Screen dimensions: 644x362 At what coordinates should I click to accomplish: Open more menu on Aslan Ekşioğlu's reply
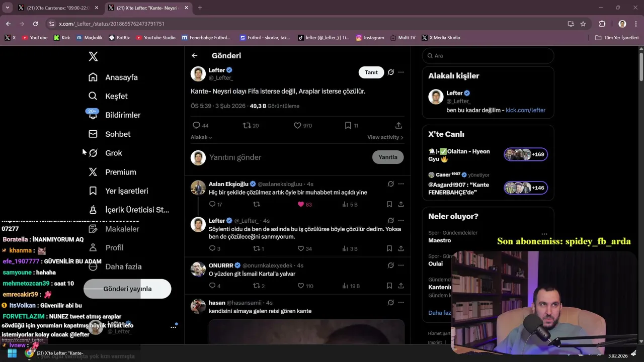click(401, 184)
